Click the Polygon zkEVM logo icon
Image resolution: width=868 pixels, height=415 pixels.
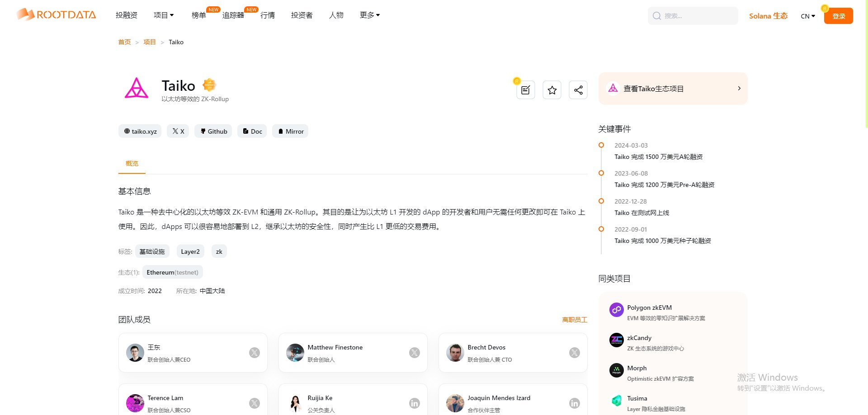pos(617,310)
